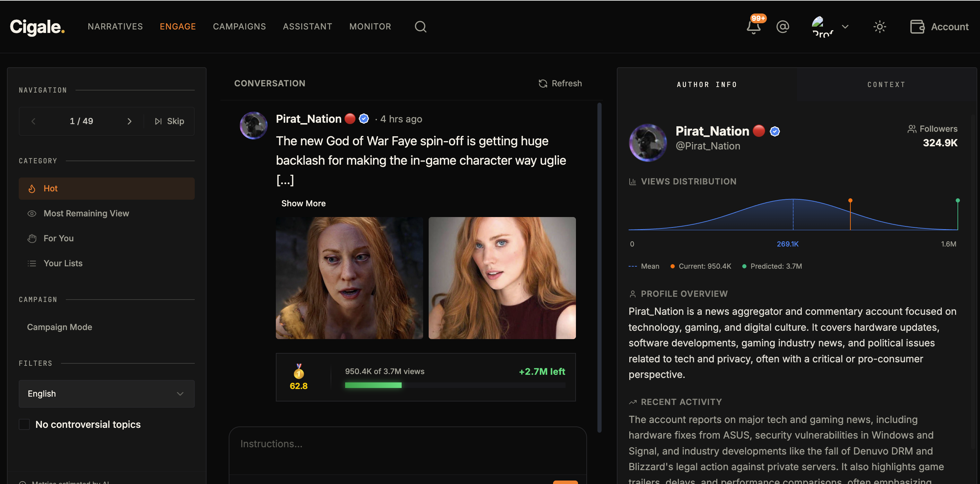Expand the profile dropdown chevron
The height and width of the screenshot is (484, 980).
tap(845, 27)
